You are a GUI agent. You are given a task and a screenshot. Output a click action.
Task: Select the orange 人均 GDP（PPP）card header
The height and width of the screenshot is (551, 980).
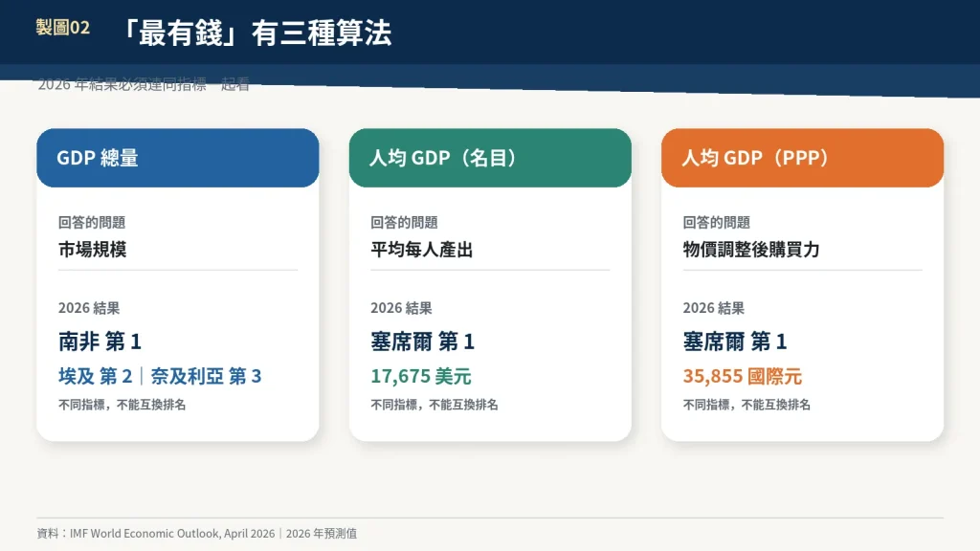(x=803, y=158)
